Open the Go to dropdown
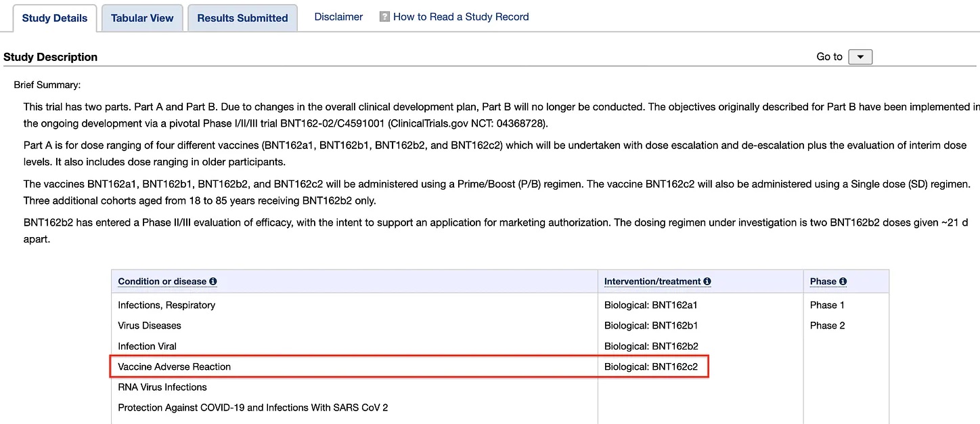Screen dimensions: 980x424 click(x=860, y=57)
